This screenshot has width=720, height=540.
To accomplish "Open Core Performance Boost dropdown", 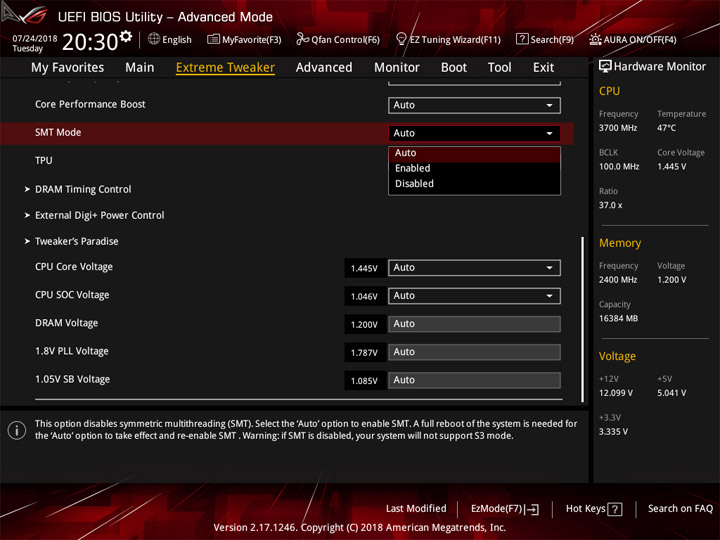I will point(474,105).
